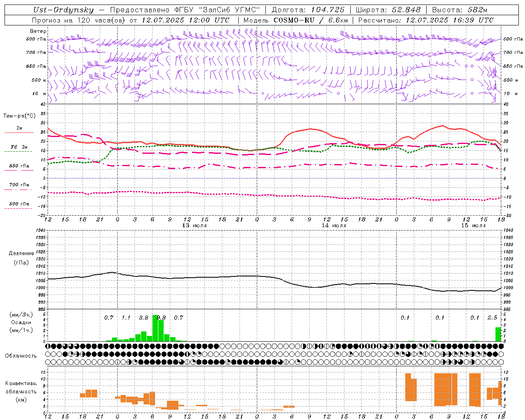Click the '(км)' unit label
The width and height of the screenshot is (525, 420).
click(x=21, y=399)
